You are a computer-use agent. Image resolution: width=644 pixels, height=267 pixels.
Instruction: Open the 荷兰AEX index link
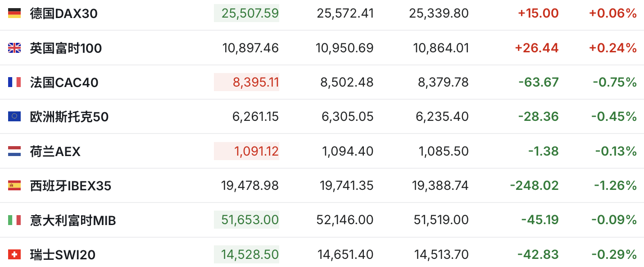point(55,152)
